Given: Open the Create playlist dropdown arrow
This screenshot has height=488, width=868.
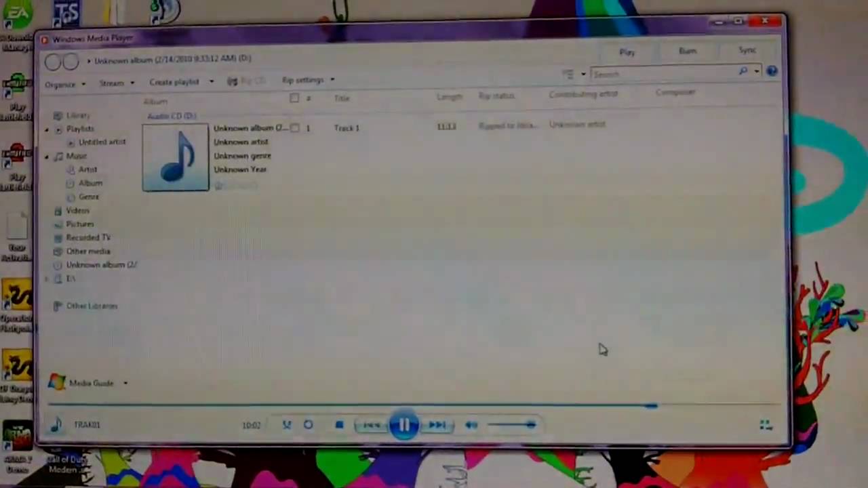Looking at the screenshot, I should pos(211,82).
